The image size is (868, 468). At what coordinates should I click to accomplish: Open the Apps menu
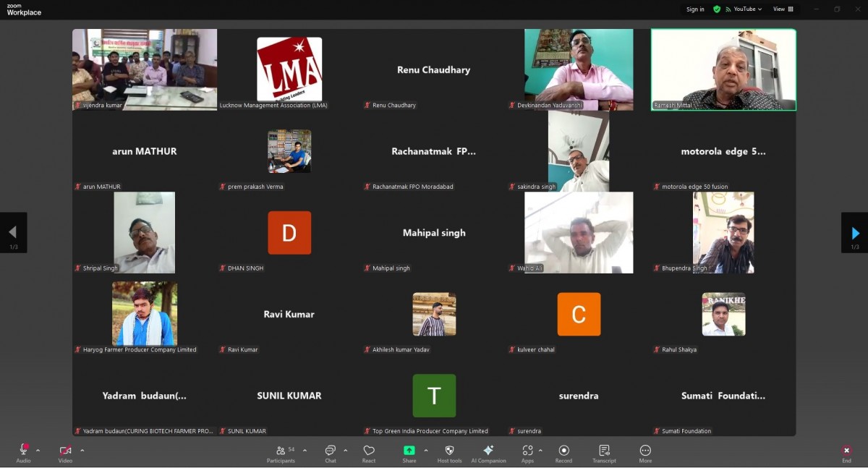[527, 453]
